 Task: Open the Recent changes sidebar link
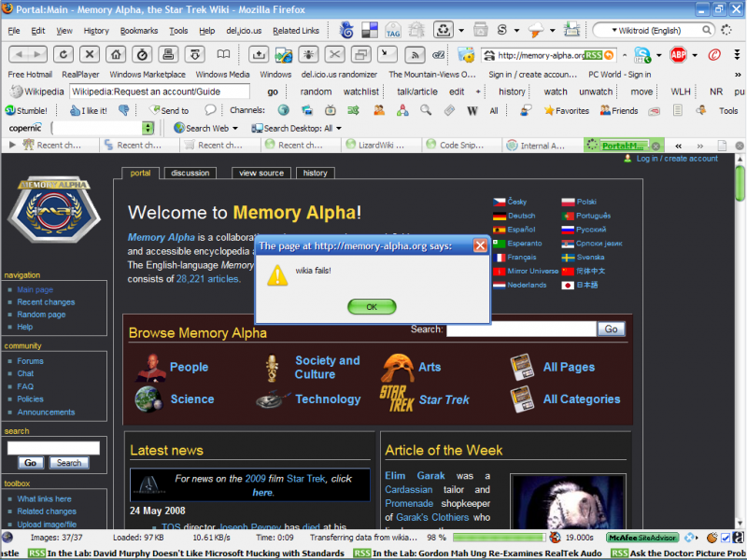point(46,301)
